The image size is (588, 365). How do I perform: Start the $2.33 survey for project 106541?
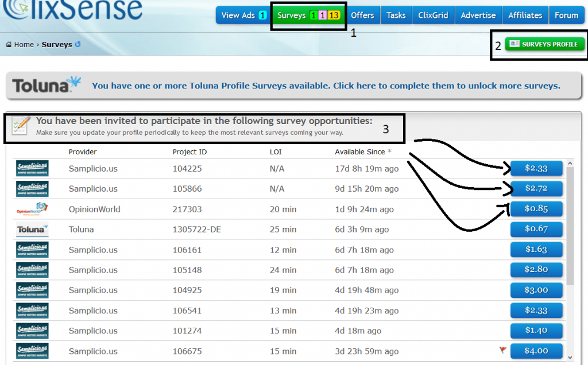536,310
